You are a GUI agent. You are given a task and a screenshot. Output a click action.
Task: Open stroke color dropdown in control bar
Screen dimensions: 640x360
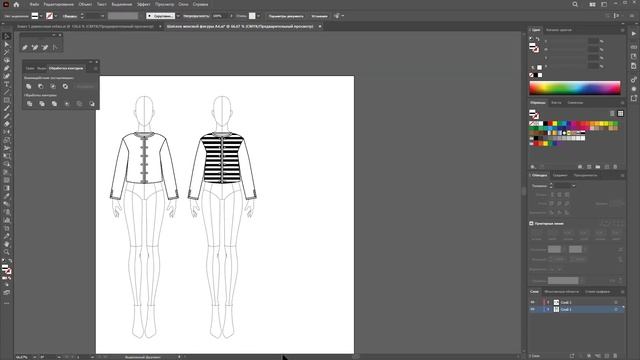click(x=56, y=16)
